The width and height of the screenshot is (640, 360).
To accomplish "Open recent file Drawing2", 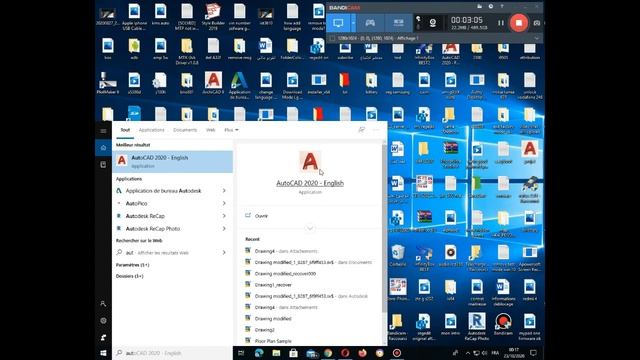I will click(x=264, y=330).
